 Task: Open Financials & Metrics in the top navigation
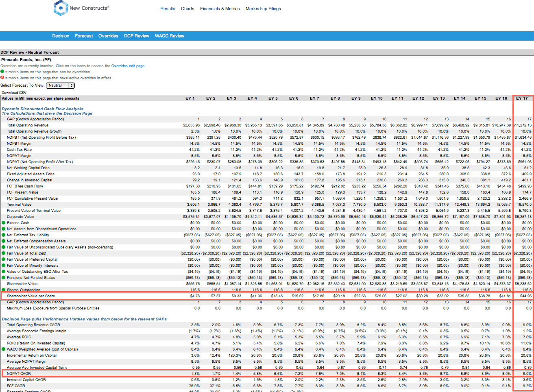tap(220, 9)
